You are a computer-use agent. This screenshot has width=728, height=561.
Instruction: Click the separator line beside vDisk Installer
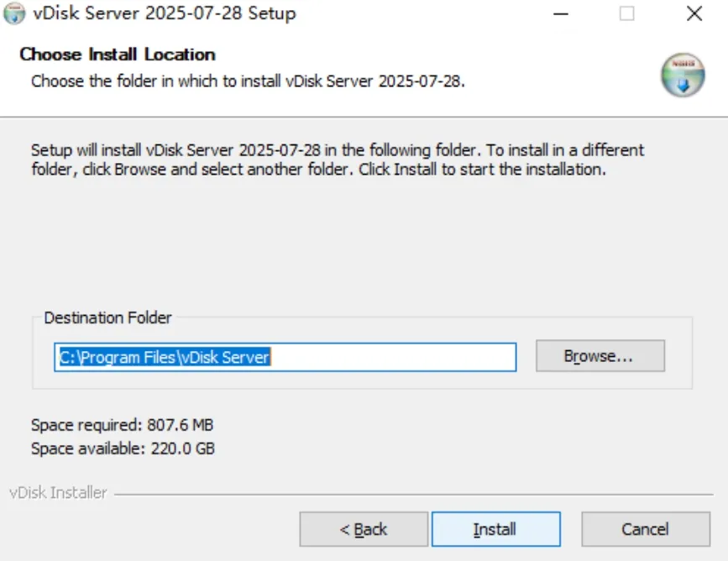pyautogui.click(x=414, y=494)
